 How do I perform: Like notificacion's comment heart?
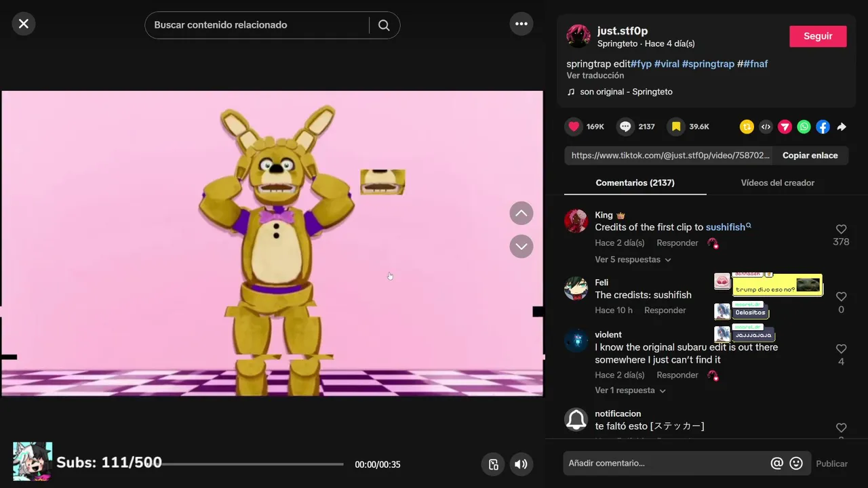pos(841,428)
